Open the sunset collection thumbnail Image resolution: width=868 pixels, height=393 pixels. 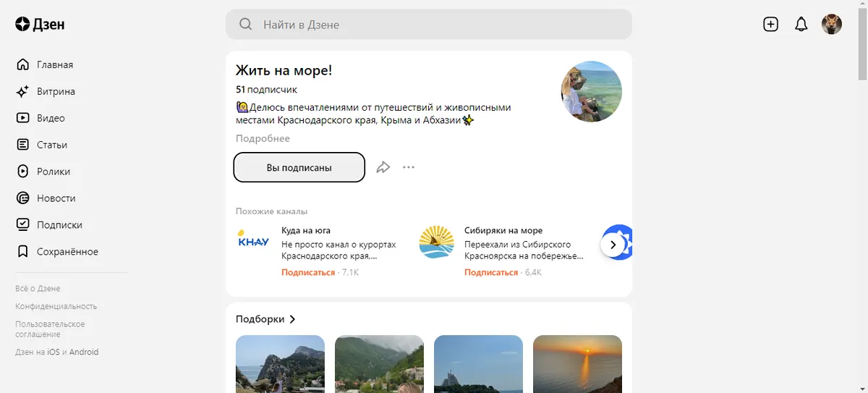[x=577, y=364]
